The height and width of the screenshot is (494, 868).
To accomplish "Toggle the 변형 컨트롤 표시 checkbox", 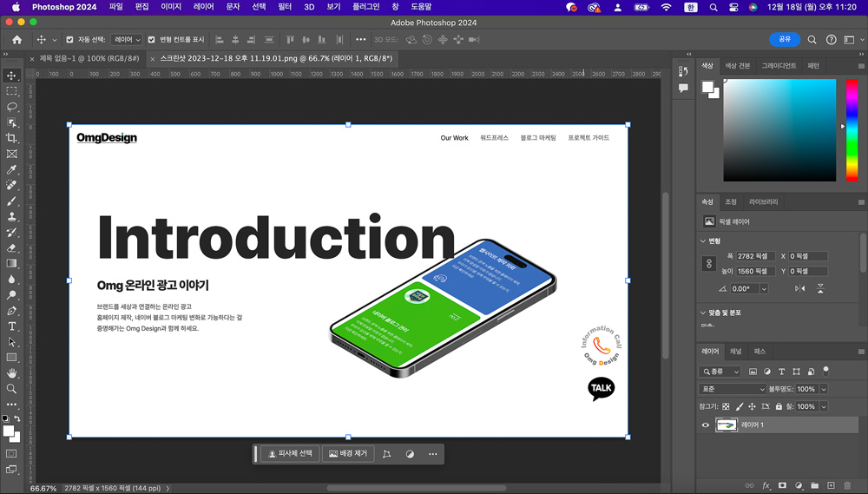I will 152,40.
